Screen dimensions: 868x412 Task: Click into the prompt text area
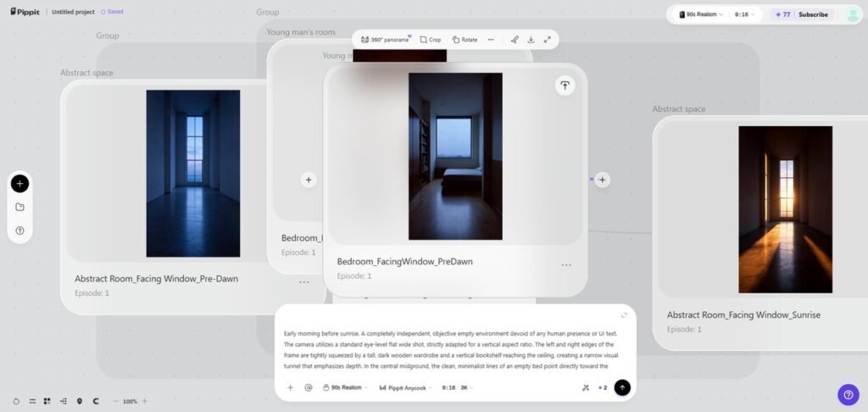coord(451,349)
